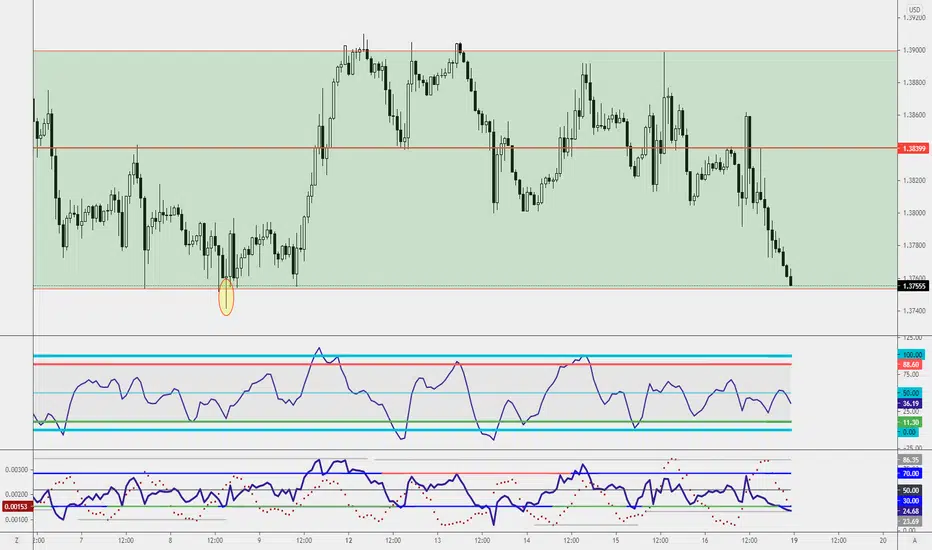
Task: Click the green 11.30 level label
Action: click(911, 422)
